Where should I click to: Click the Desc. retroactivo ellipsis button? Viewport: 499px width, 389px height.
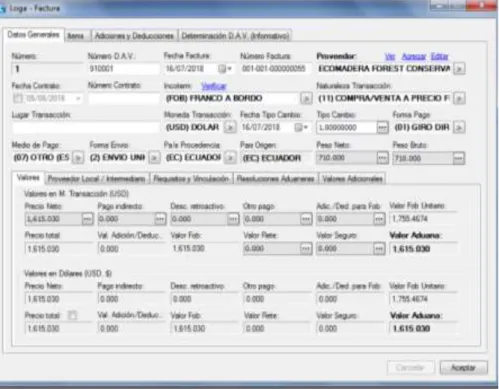233,219
